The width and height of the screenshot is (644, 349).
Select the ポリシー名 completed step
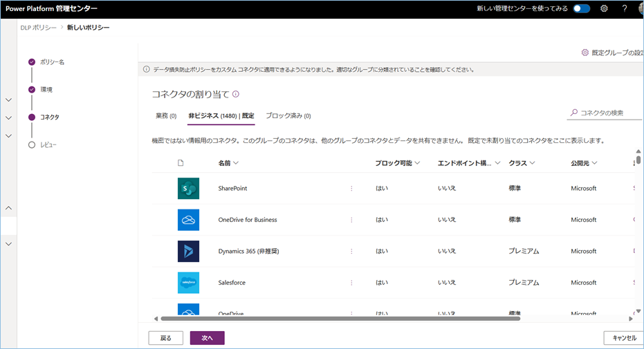pos(32,62)
